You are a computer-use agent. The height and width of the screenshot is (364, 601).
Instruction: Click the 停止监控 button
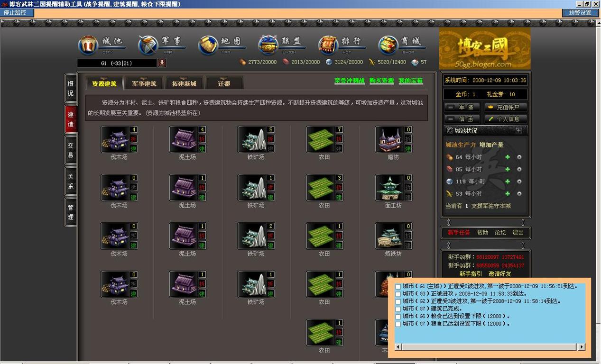(x=17, y=13)
